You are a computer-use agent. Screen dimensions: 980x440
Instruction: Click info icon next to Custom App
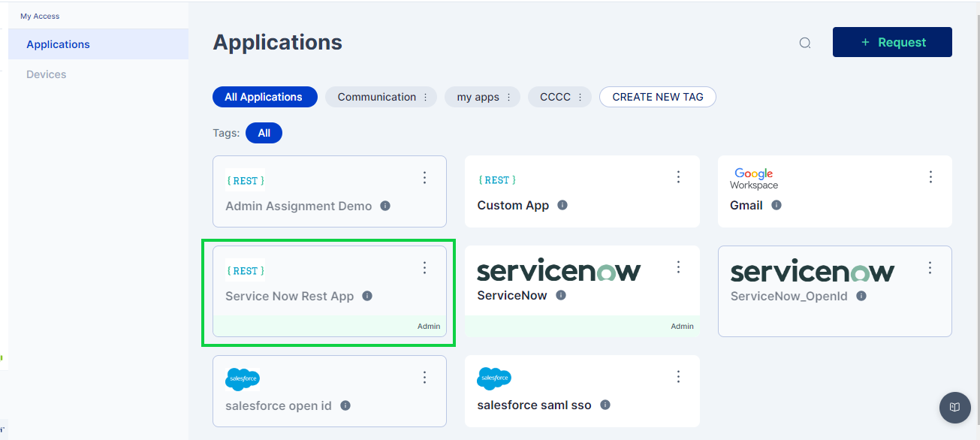tap(562, 205)
